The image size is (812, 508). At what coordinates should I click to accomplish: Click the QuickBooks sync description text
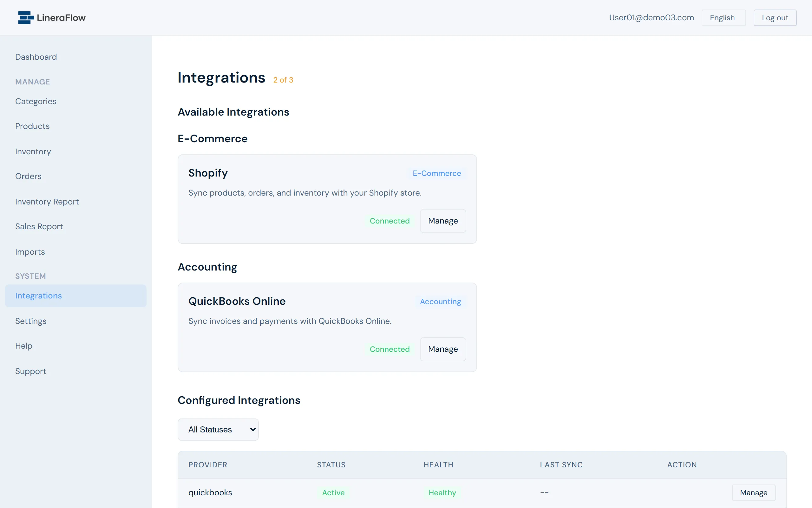click(290, 321)
